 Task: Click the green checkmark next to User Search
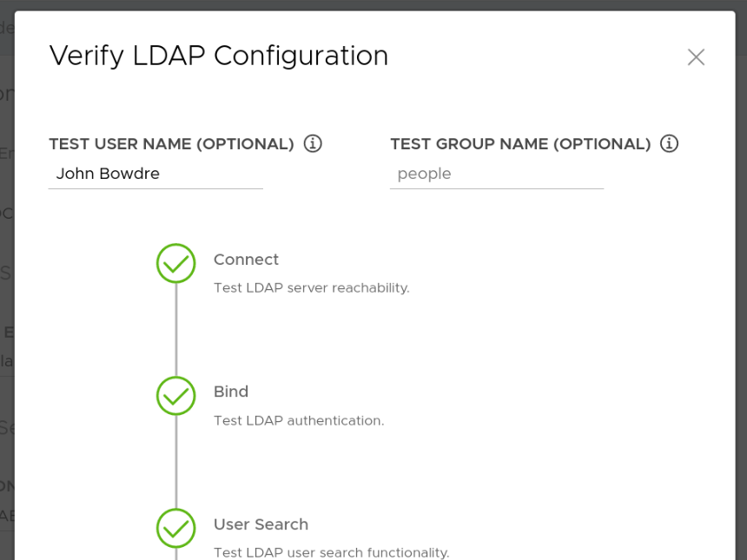pyautogui.click(x=176, y=528)
